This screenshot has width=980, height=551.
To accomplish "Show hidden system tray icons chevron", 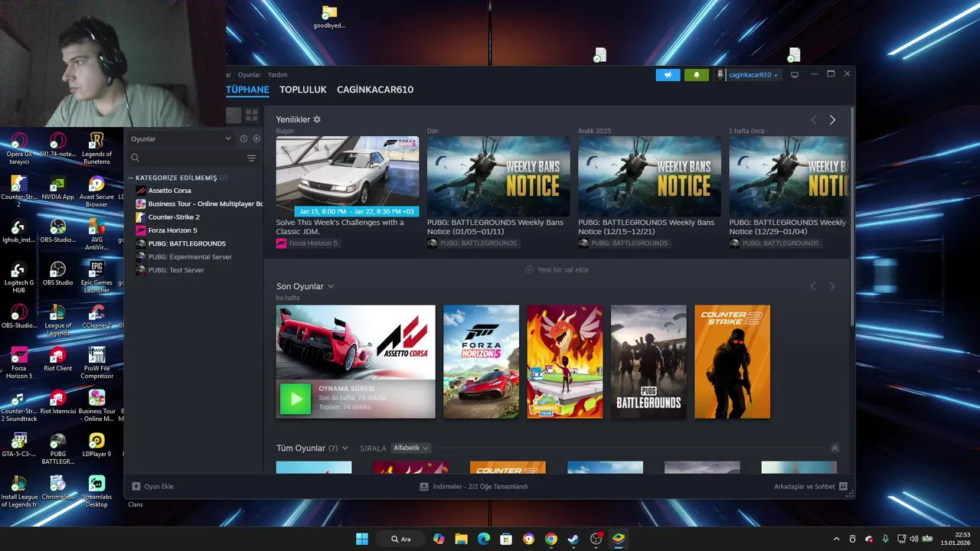I will [x=836, y=539].
